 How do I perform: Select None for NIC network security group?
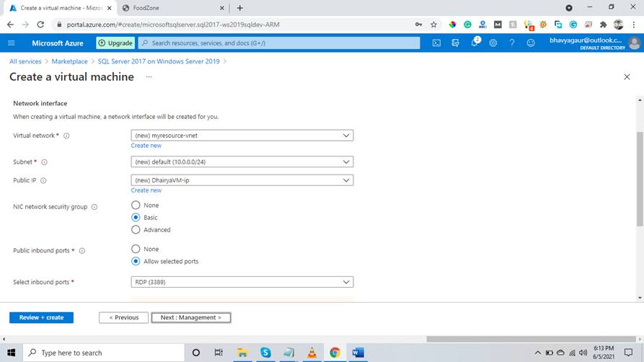click(136, 205)
